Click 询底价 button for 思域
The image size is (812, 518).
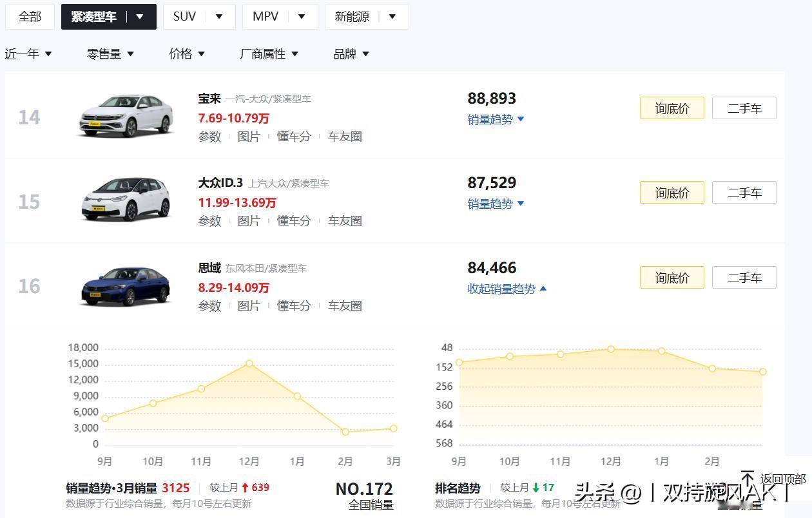click(672, 278)
